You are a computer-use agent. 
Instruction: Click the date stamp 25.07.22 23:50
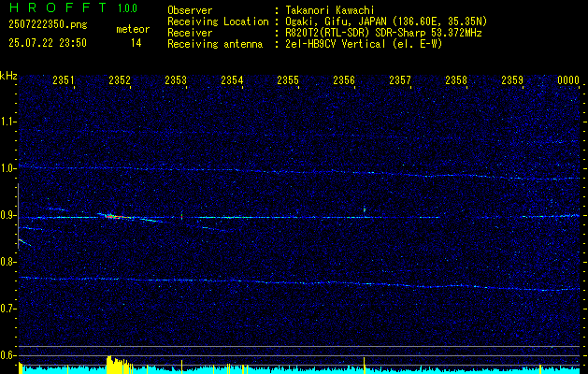[48, 43]
